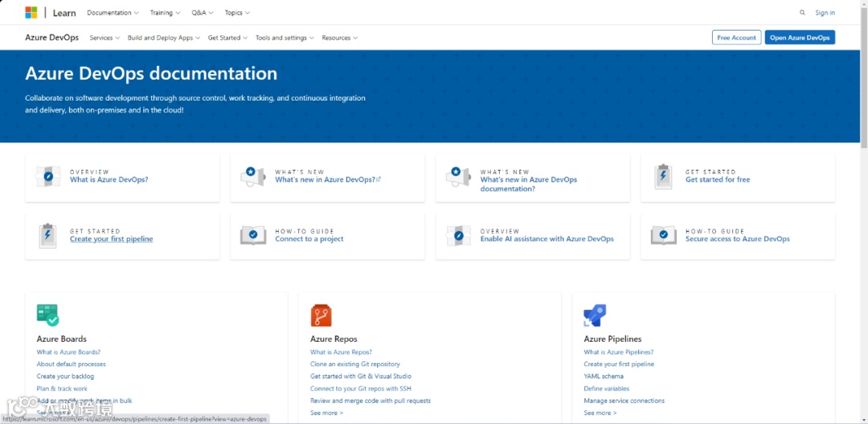Open 'What's new in Azure DevOps documentation?' link
This screenshot has width=868, height=424.
tap(529, 184)
